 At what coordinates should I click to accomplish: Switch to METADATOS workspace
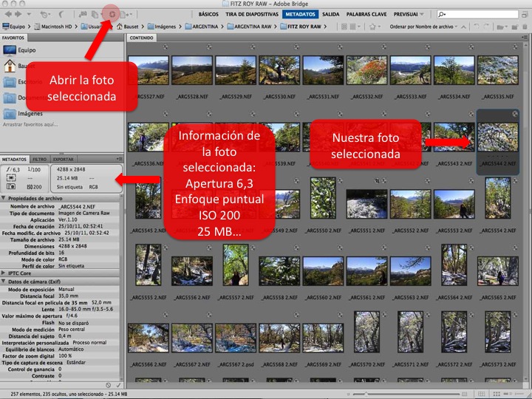[300, 14]
